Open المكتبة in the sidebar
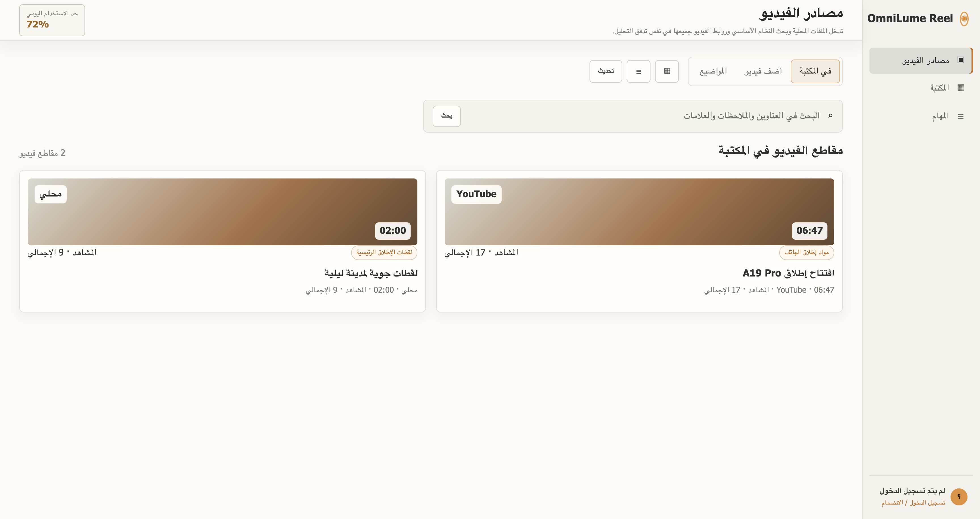 (921, 88)
